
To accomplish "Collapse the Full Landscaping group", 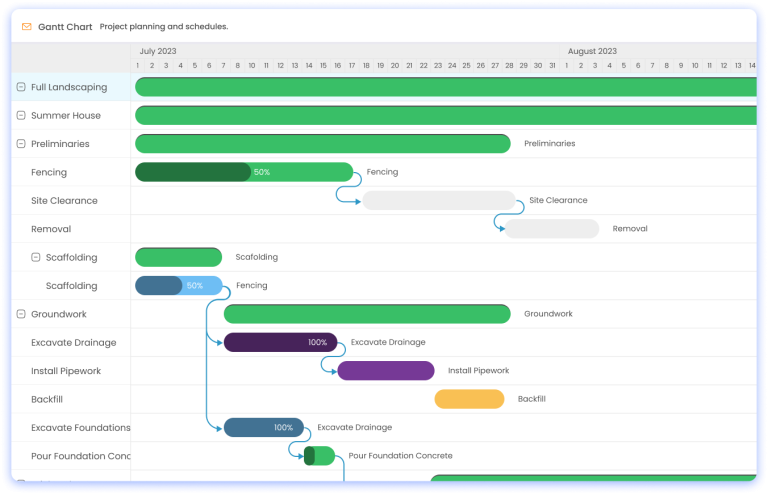I will [21, 87].
